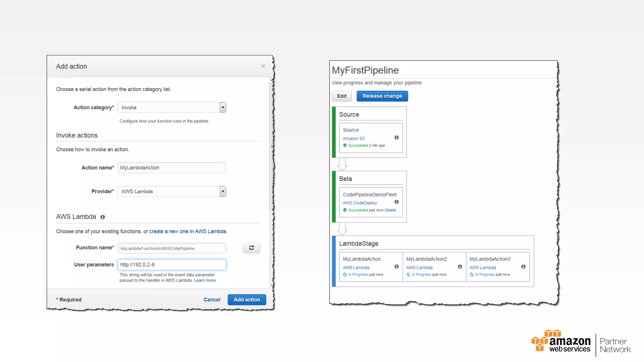Open AWS Lambda link under MyLambdaAction

(x=356, y=268)
